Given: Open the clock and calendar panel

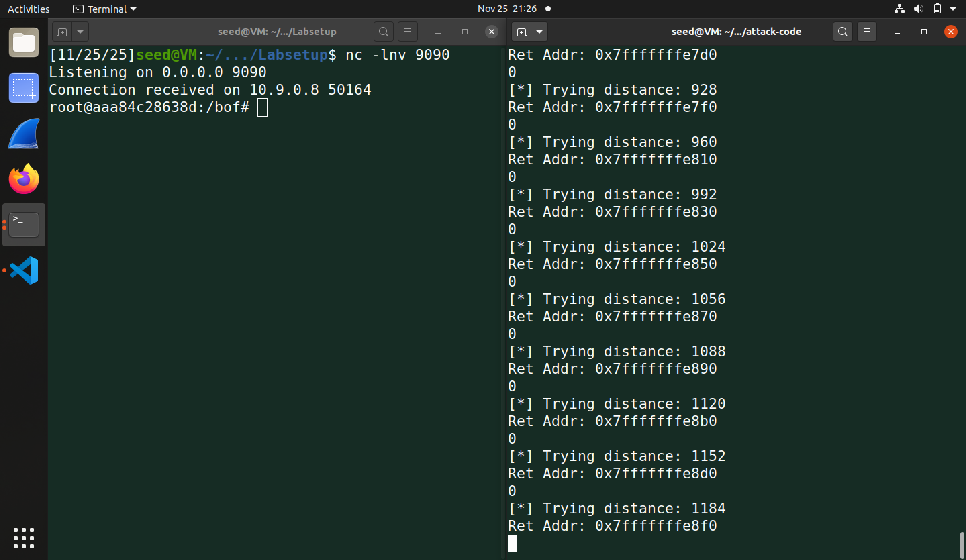Looking at the screenshot, I should (507, 9).
